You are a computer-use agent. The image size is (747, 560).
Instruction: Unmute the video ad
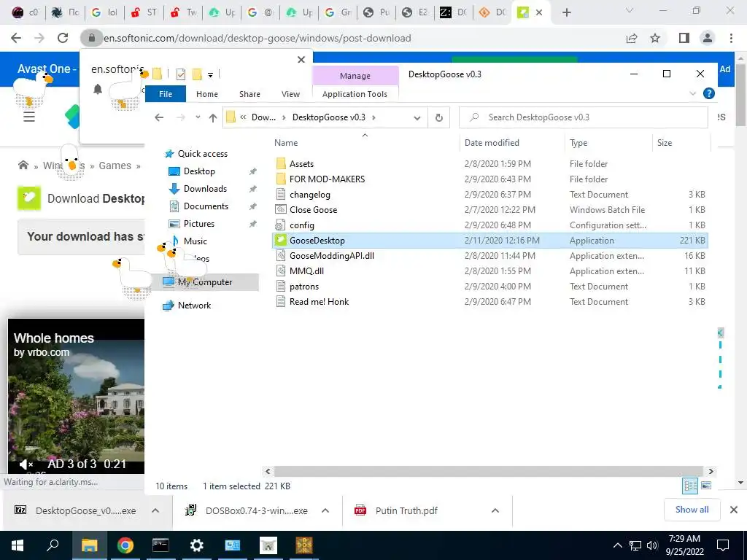[26, 464]
